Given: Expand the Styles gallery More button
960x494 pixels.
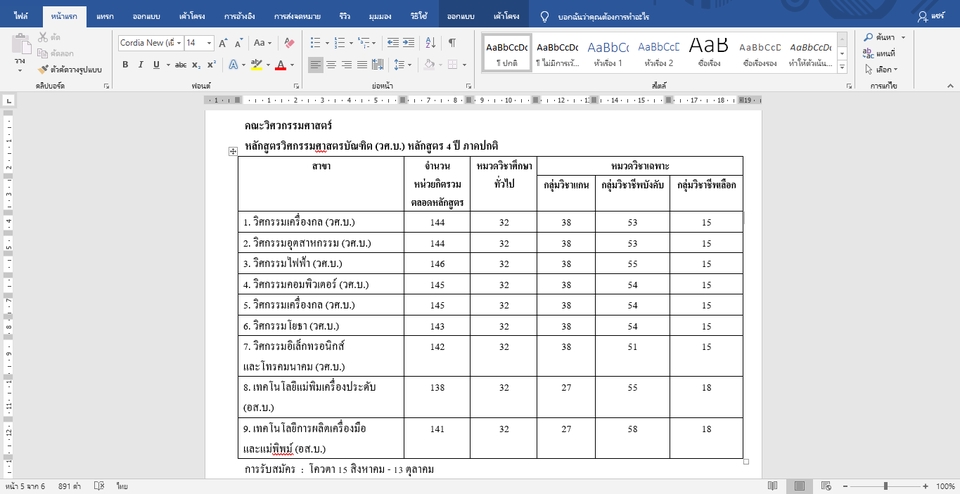Looking at the screenshot, I should tap(842, 66).
